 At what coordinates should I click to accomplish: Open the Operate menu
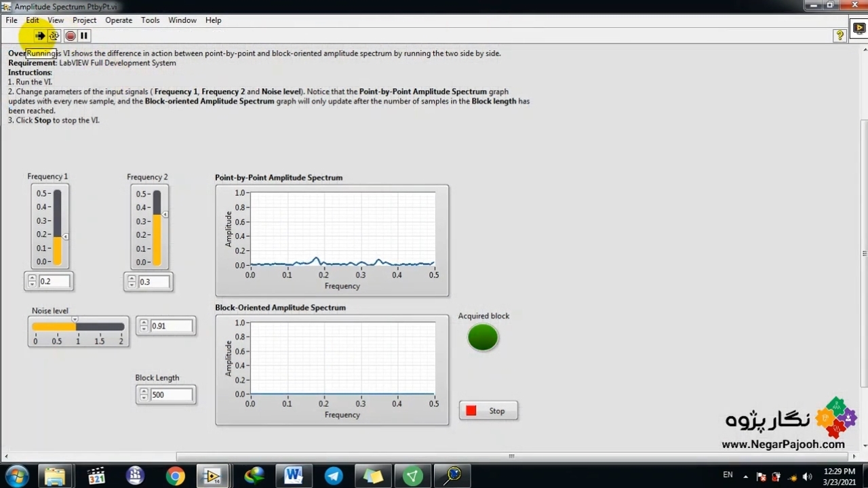(119, 20)
